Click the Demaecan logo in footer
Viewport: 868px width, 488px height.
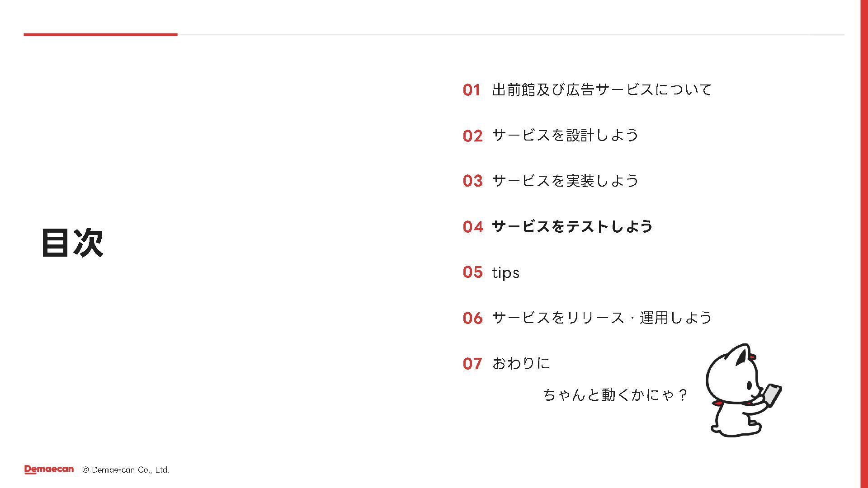(49, 469)
